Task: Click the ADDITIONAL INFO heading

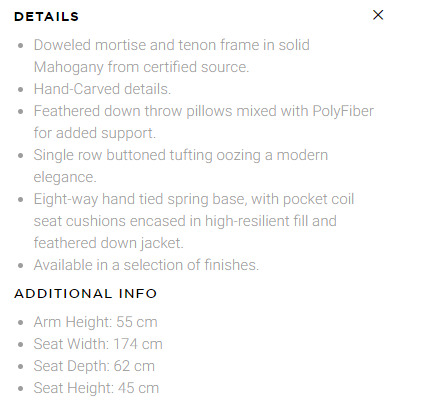Action: [x=85, y=294]
